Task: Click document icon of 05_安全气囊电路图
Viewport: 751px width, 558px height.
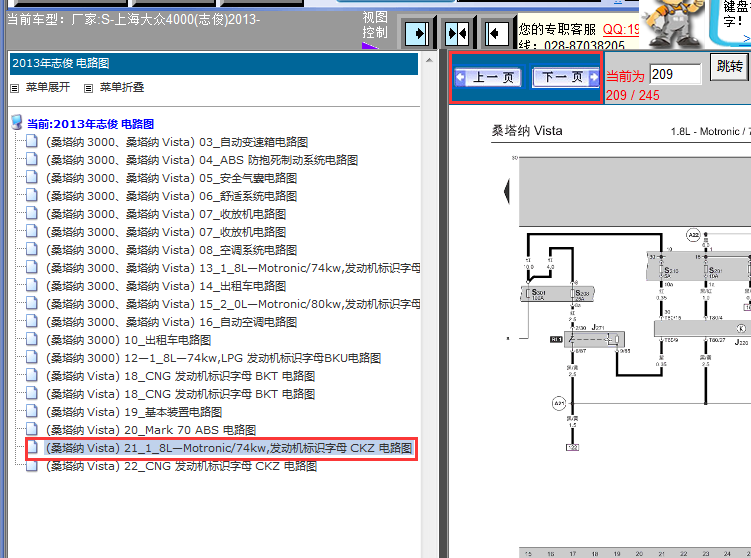Action: point(32,177)
